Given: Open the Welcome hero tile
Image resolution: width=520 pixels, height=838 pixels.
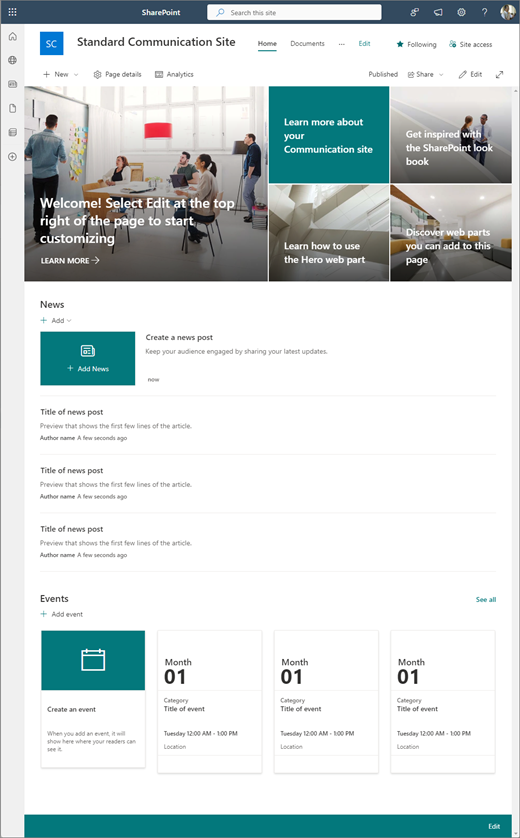Looking at the screenshot, I should click(x=146, y=183).
